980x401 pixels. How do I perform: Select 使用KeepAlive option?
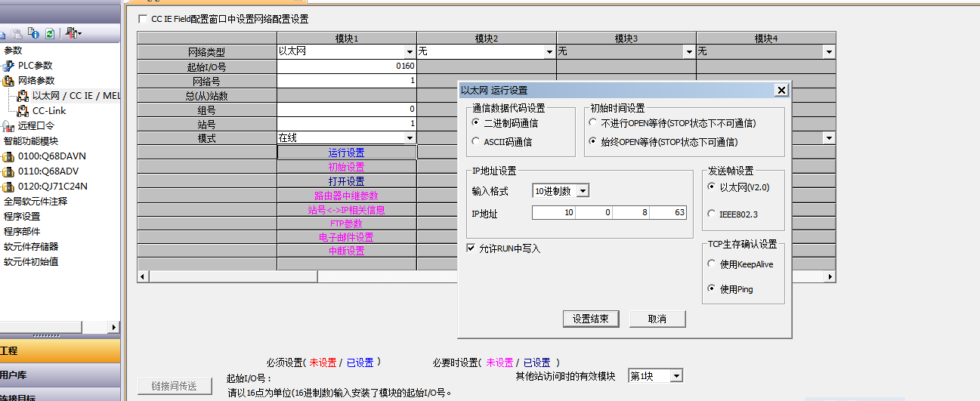712,264
